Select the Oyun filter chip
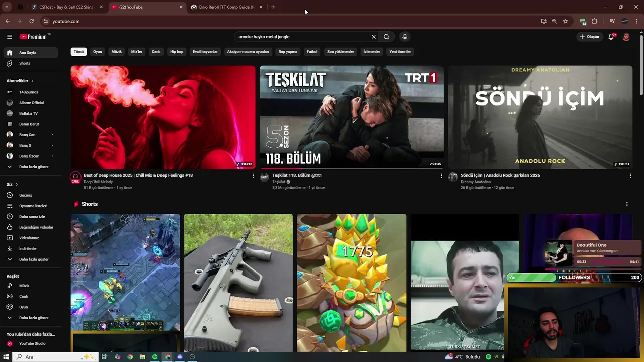 [98, 52]
